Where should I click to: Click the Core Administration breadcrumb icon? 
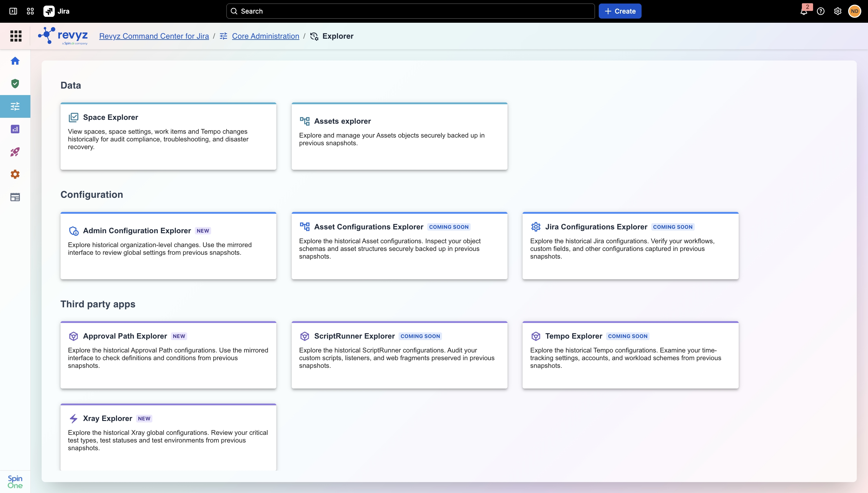coord(223,36)
